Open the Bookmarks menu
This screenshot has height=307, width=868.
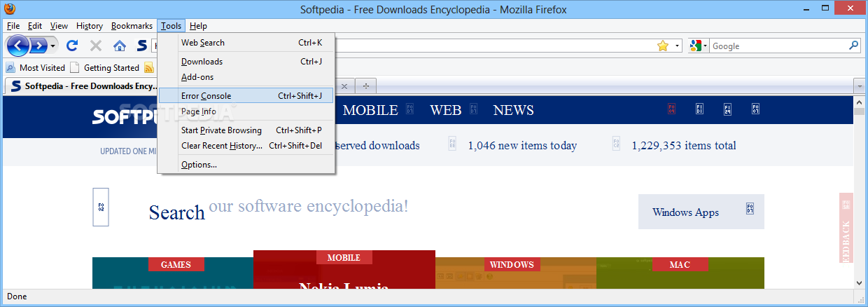(x=132, y=26)
